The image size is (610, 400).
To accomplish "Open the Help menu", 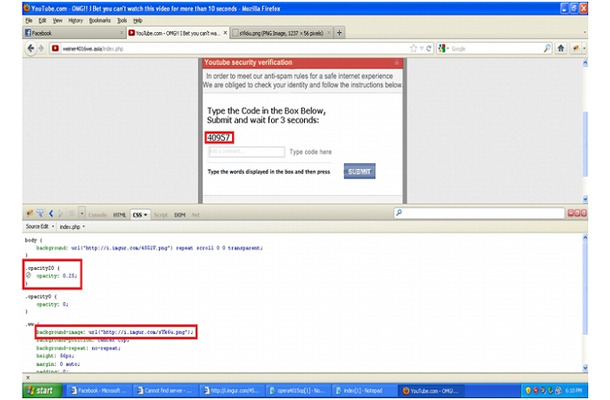I will click(x=137, y=20).
